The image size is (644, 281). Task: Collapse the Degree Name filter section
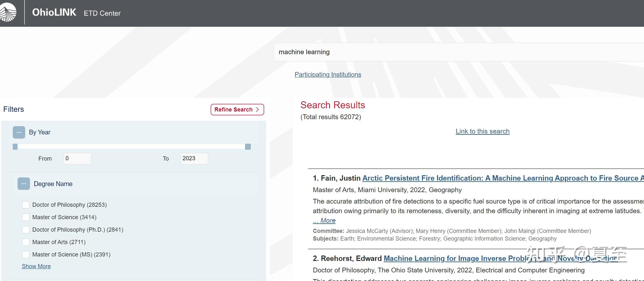coord(24,184)
